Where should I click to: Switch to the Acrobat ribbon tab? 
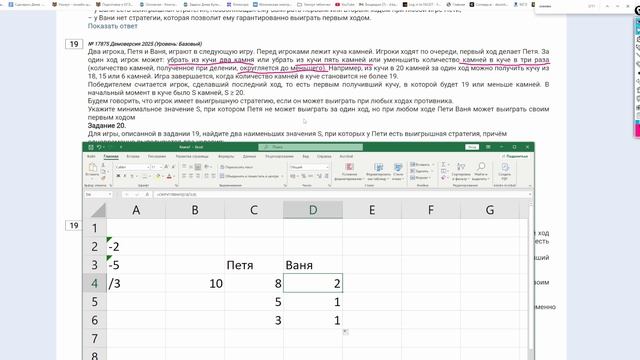pos(346,156)
